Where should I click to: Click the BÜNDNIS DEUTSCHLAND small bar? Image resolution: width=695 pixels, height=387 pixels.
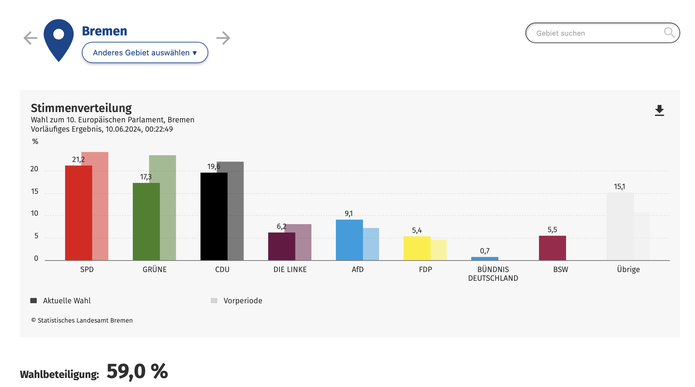click(x=484, y=258)
